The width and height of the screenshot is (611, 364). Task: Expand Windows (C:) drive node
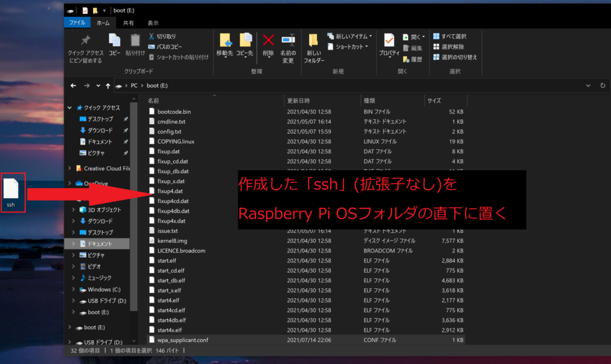click(x=73, y=289)
